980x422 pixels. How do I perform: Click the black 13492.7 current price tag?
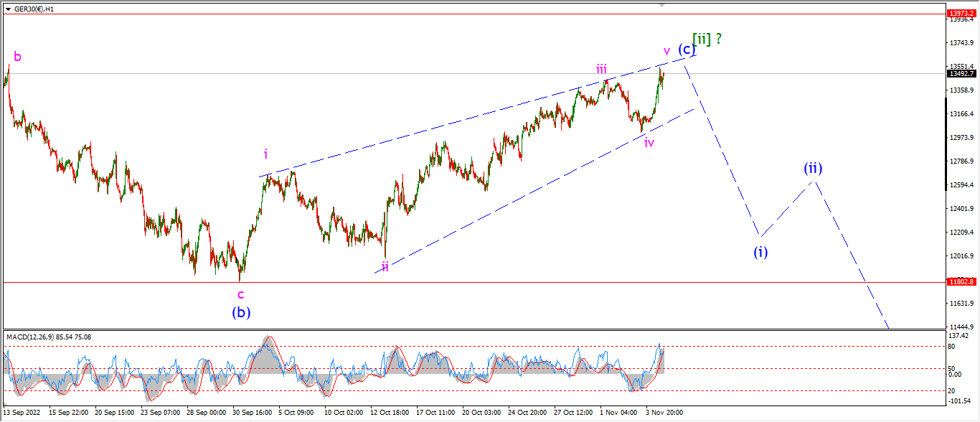click(961, 73)
